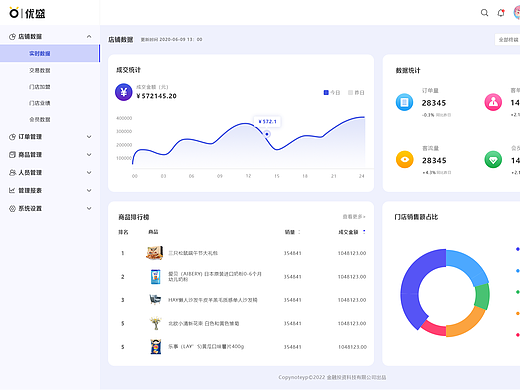
Task: Select 会员数据 in sidebar
Action: click(x=40, y=119)
